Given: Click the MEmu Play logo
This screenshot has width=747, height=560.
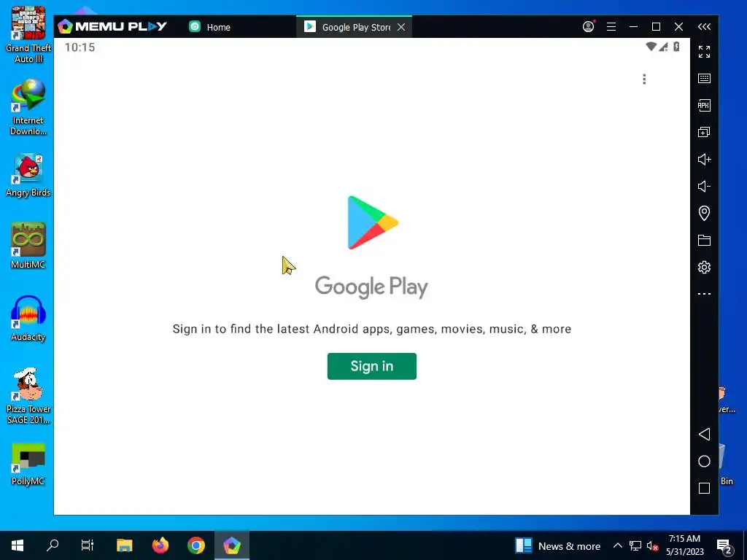Looking at the screenshot, I should point(112,27).
